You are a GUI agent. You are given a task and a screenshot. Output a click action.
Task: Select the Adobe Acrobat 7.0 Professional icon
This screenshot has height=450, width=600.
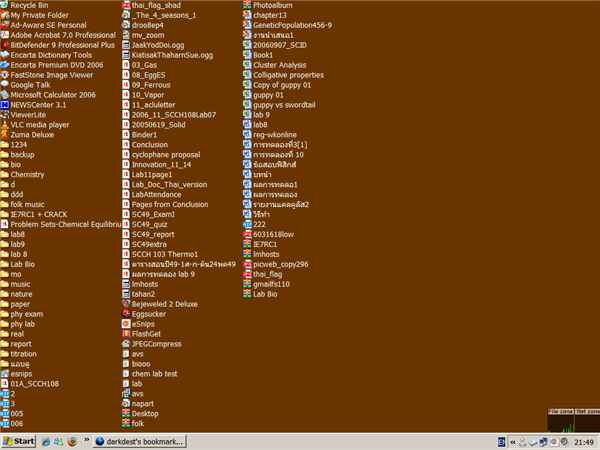[x=58, y=35]
